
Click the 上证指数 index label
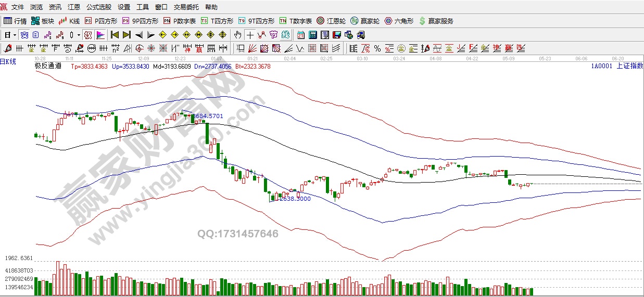[x=629, y=66]
